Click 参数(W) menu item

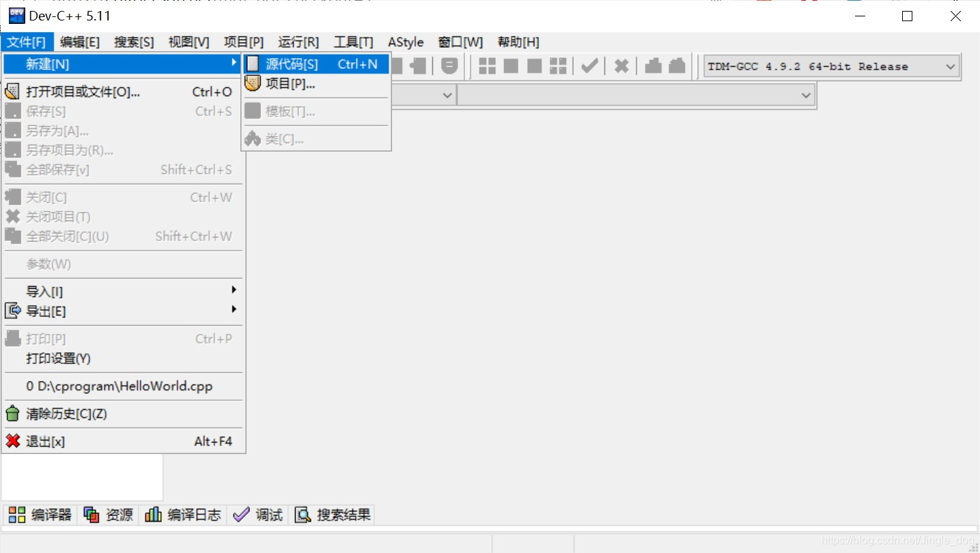[124, 264]
